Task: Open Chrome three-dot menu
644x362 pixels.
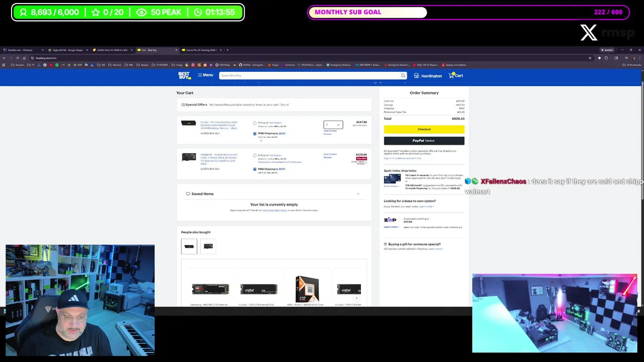Action: point(639,58)
